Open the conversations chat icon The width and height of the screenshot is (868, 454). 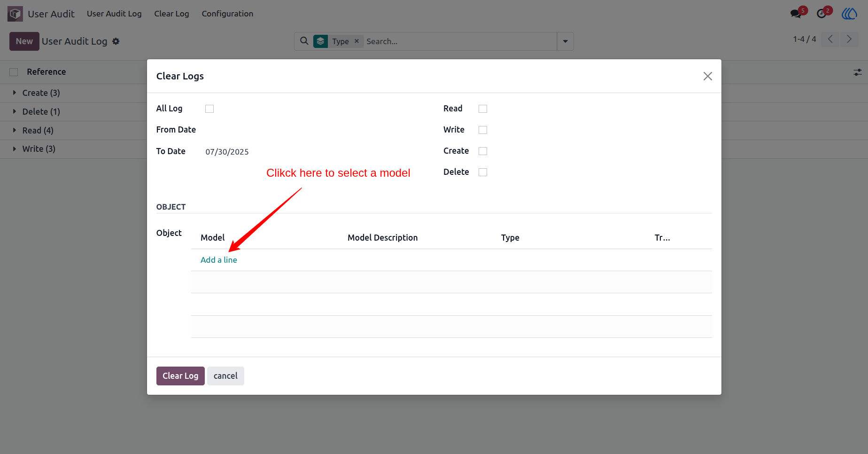pyautogui.click(x=796, y=14)
